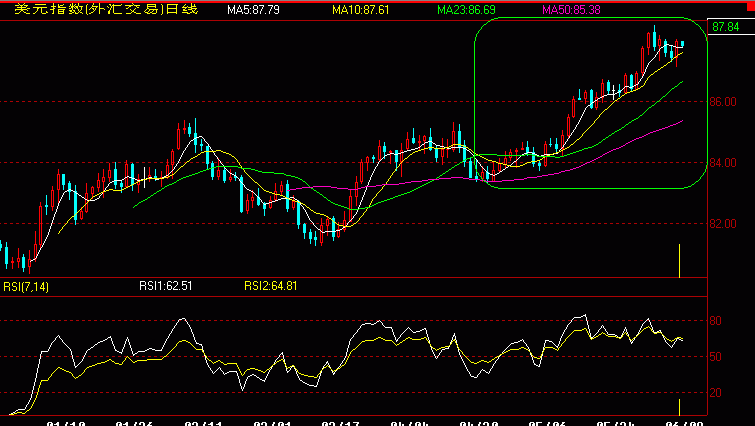Click the RSI axis level 20
Screen dimensions: 755x426
click(x=716, y=393)
